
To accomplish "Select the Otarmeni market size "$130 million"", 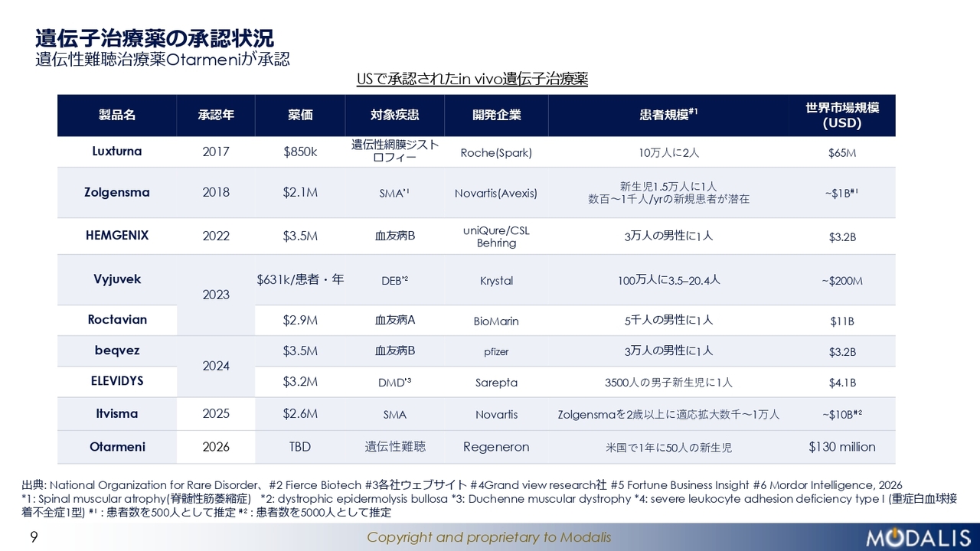I will [842, 447].
